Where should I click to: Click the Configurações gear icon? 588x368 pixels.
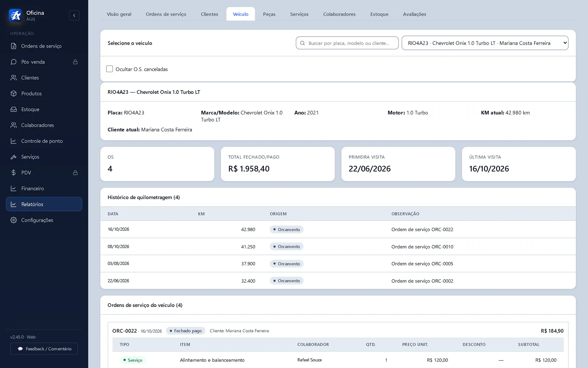click(x=14, y=220)
